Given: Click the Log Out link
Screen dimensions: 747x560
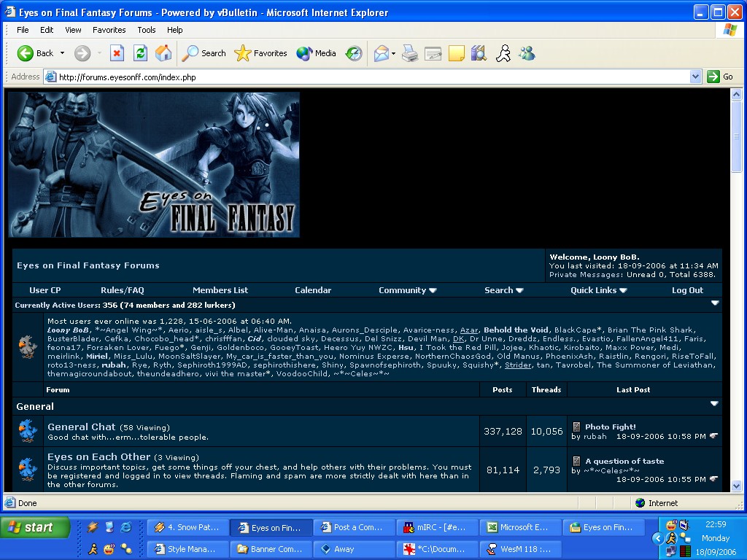Looking at the screenshot, I should 687,290.
